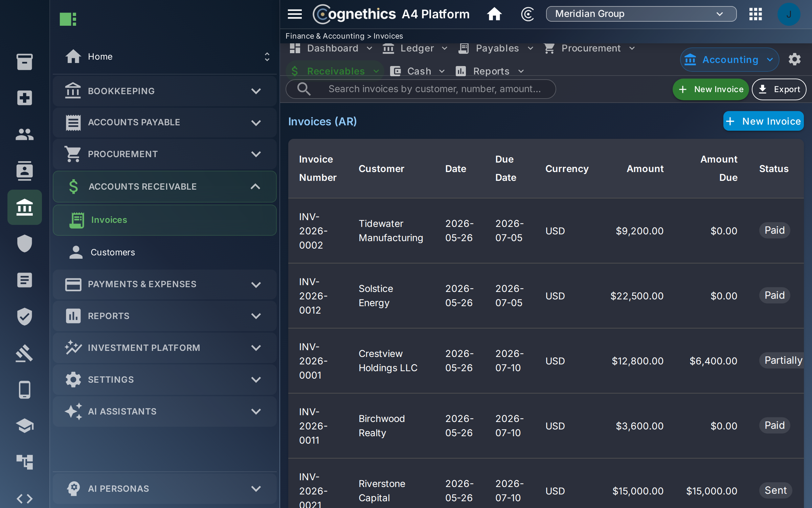Select Invoices in the sidebar
Viewport: 812px width, 508px height.
(x=164, y=220)
